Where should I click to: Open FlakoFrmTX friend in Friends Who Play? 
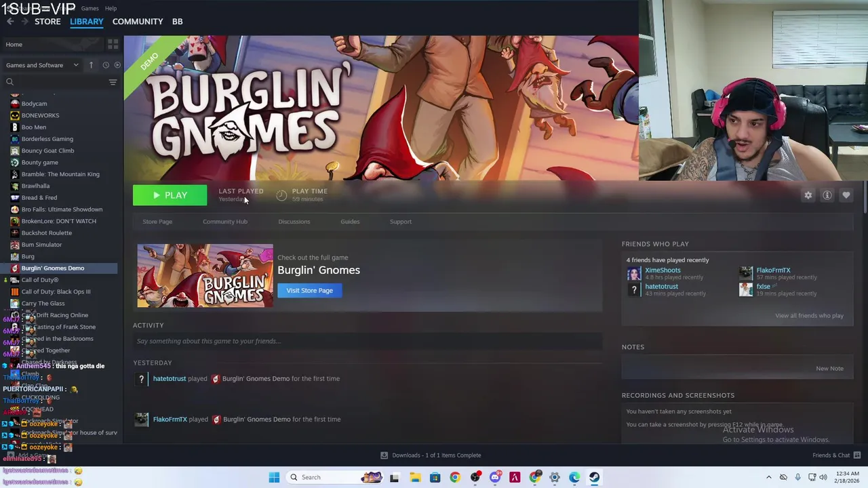coord(773,270)
